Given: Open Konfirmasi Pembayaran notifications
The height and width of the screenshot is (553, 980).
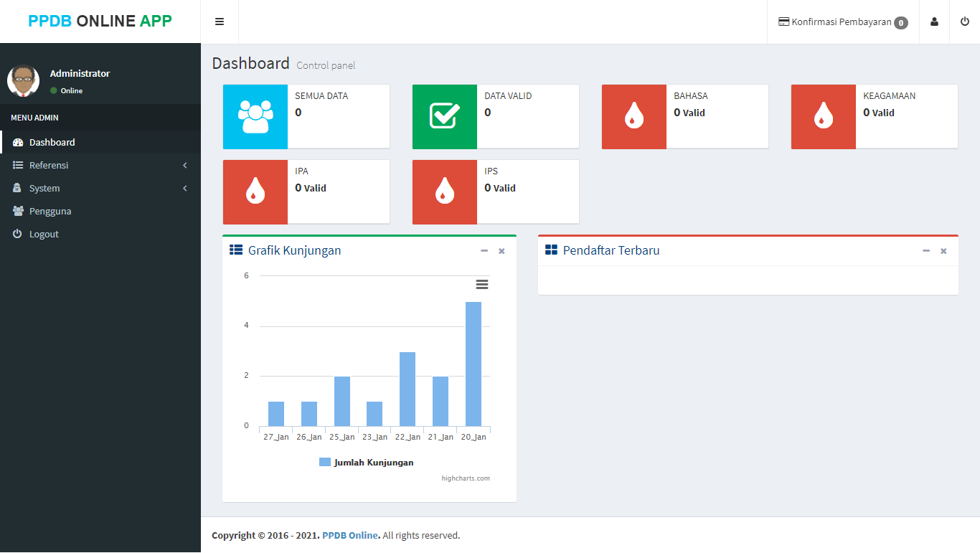Looking at the screenshot, I should pyautogui.click(x=843, y=22).
